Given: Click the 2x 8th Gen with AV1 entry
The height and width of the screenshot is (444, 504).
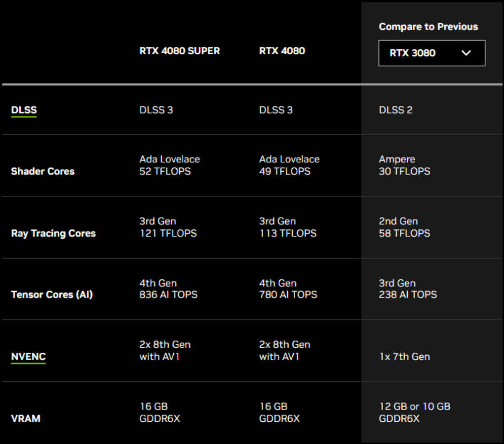Looking at the screenshot, I should coord(164,350).
